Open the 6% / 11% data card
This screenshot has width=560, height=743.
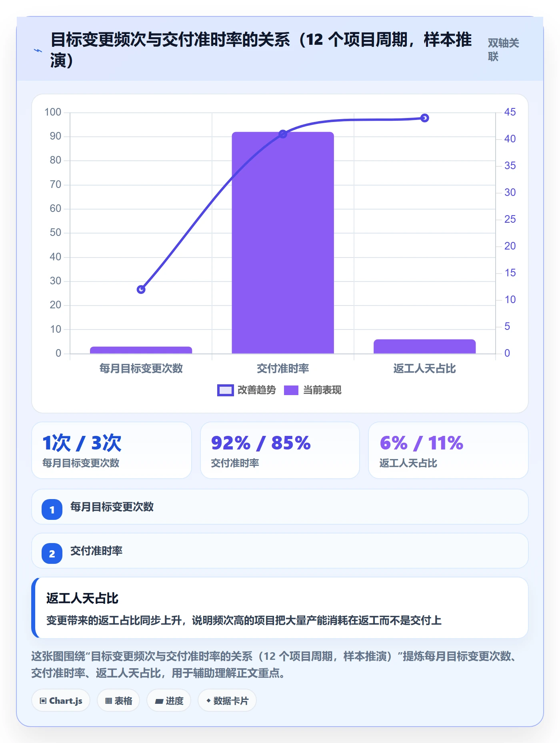pos(448,450)
